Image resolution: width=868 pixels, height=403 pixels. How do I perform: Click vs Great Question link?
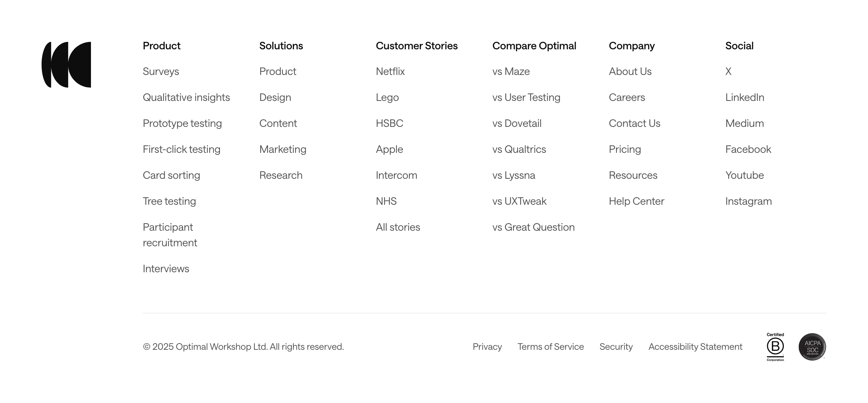(533, 227)
